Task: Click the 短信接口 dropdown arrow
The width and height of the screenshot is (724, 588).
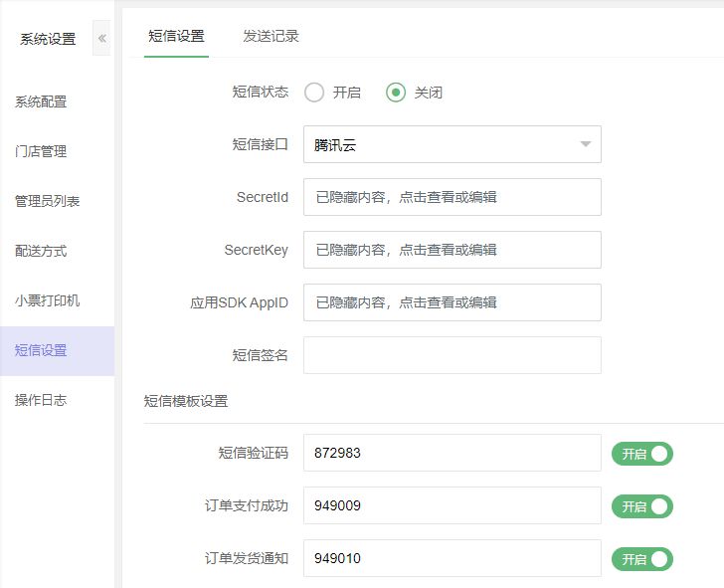Action: click(x=585, y=144)
